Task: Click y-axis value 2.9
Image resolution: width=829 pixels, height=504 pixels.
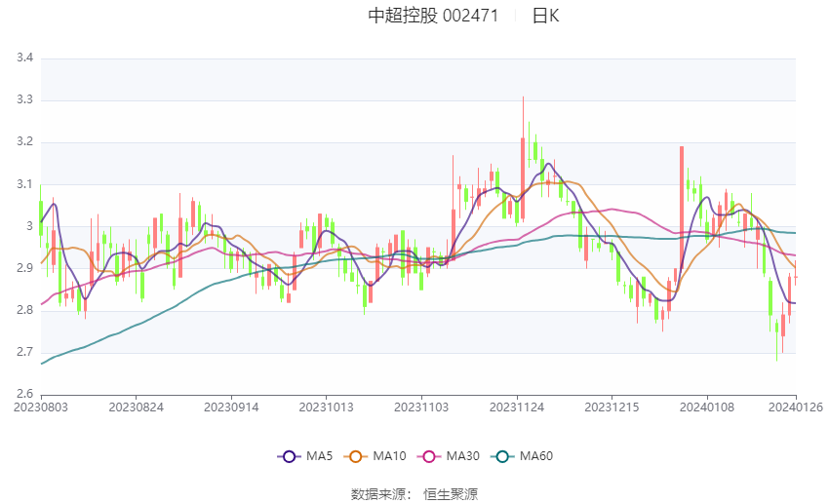Action: 24,268
